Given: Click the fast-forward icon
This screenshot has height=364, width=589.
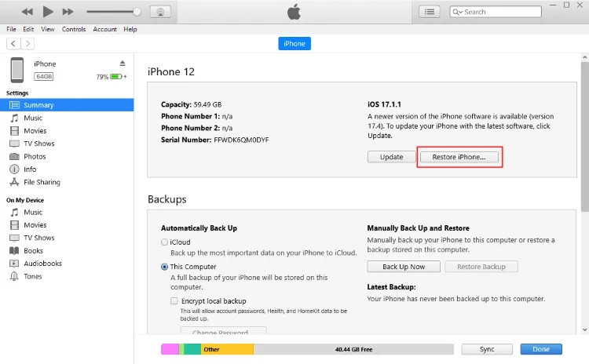Looking at the screenshot, I should tap(68, 12).
